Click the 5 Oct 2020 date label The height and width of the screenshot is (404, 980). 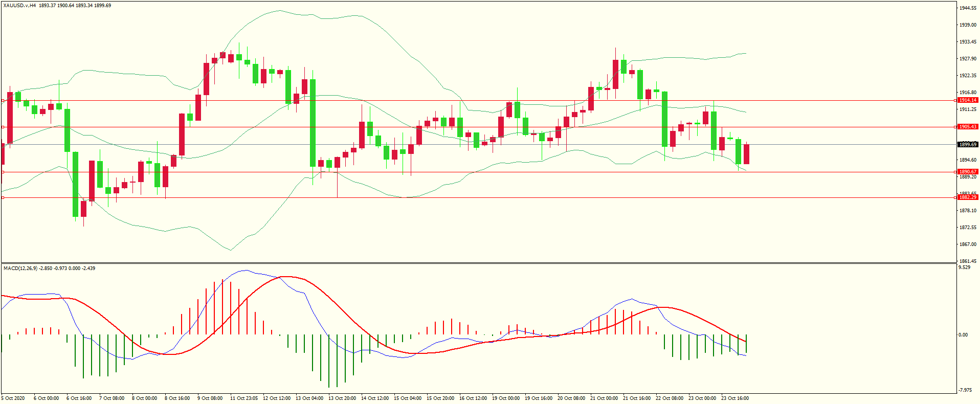coord(13,398)
